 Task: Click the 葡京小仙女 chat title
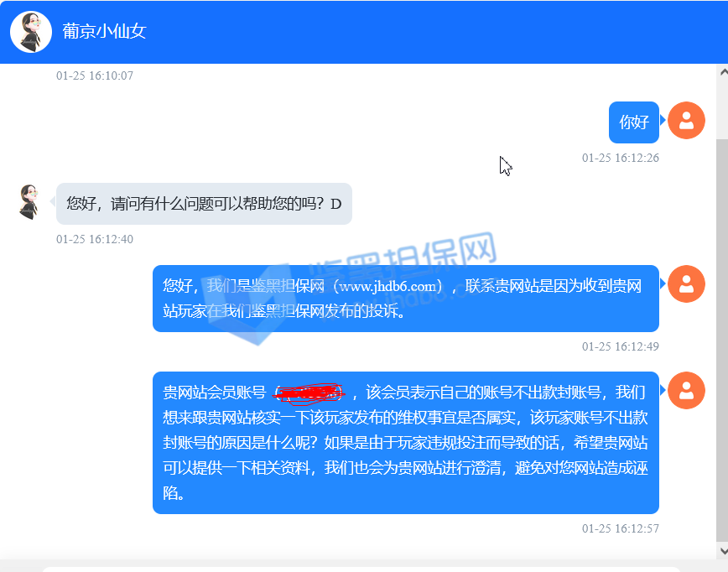pos(105,32)
